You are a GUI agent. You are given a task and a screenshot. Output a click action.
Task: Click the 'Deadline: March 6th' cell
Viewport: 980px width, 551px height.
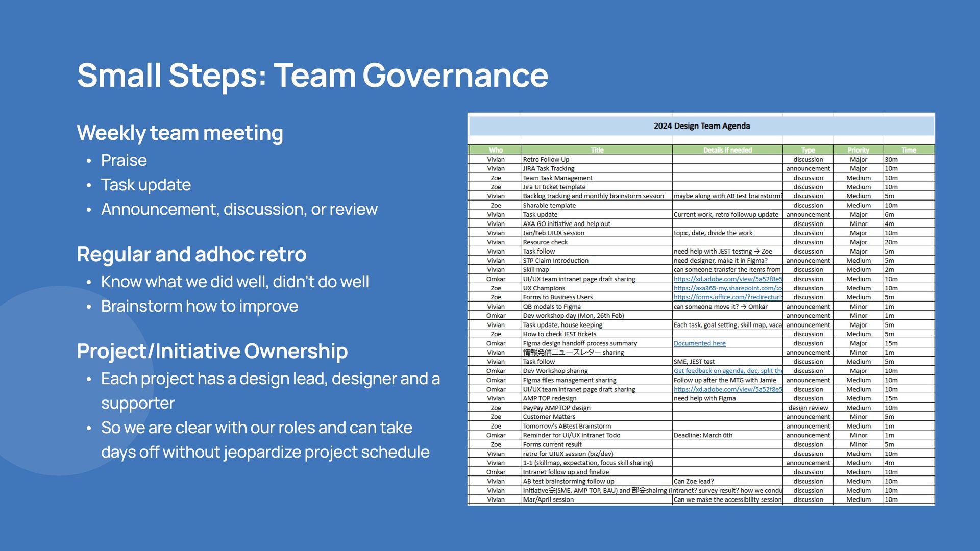pos(702,435)
